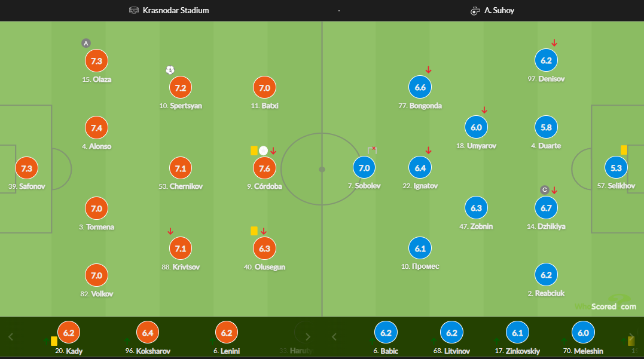Screen dimensions: 644x359
Task: Click the substitution arrow above Denisov
Action: [554, 42]
